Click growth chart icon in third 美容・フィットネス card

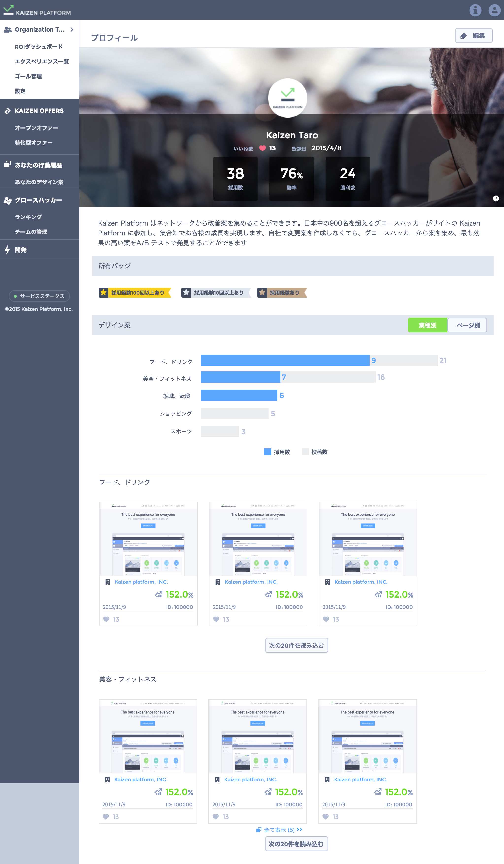tap(378, 792)
